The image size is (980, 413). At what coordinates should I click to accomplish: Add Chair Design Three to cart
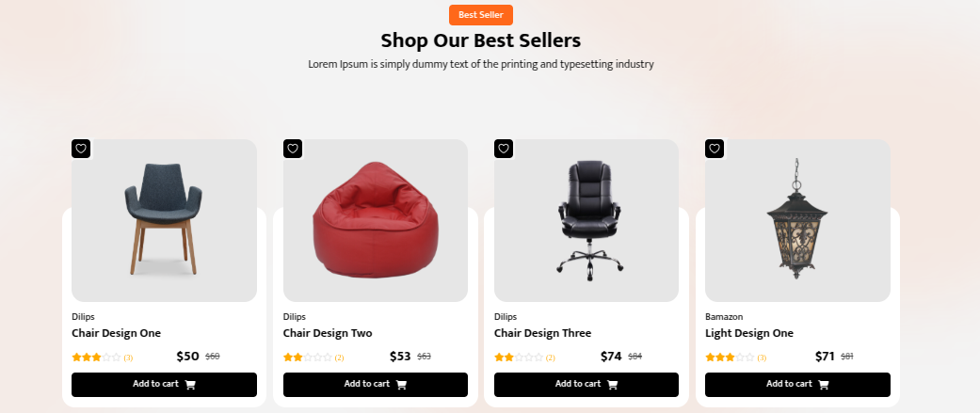[x=586, y=384]
